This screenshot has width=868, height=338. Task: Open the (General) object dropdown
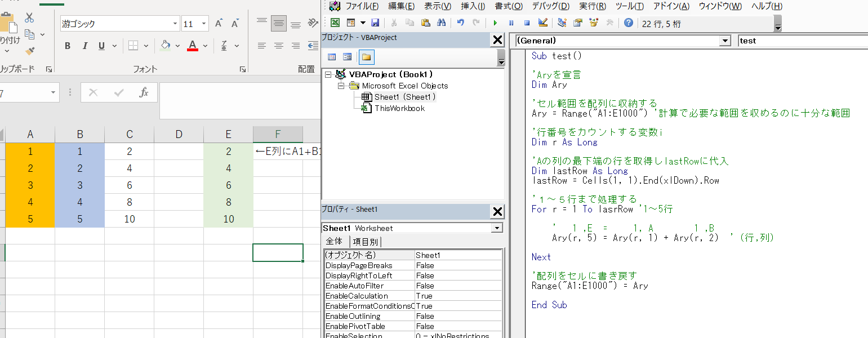(725, 41)
